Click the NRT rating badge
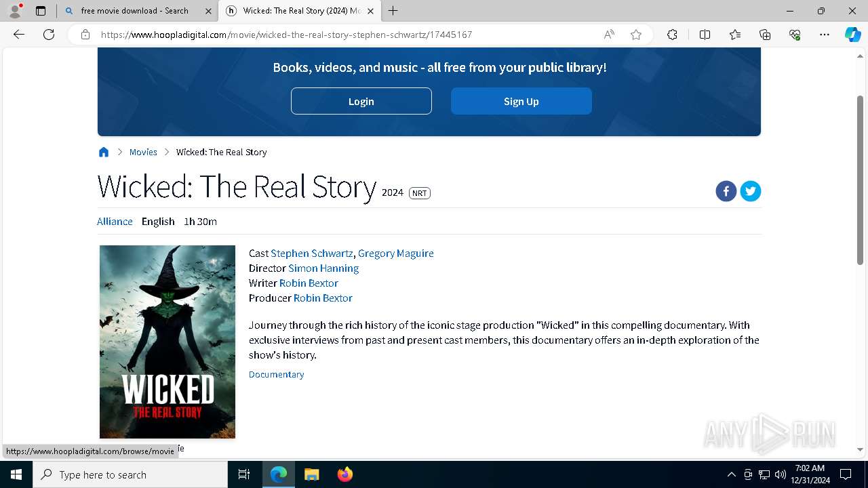The image size is (868, 488). (x=420, y=193)
